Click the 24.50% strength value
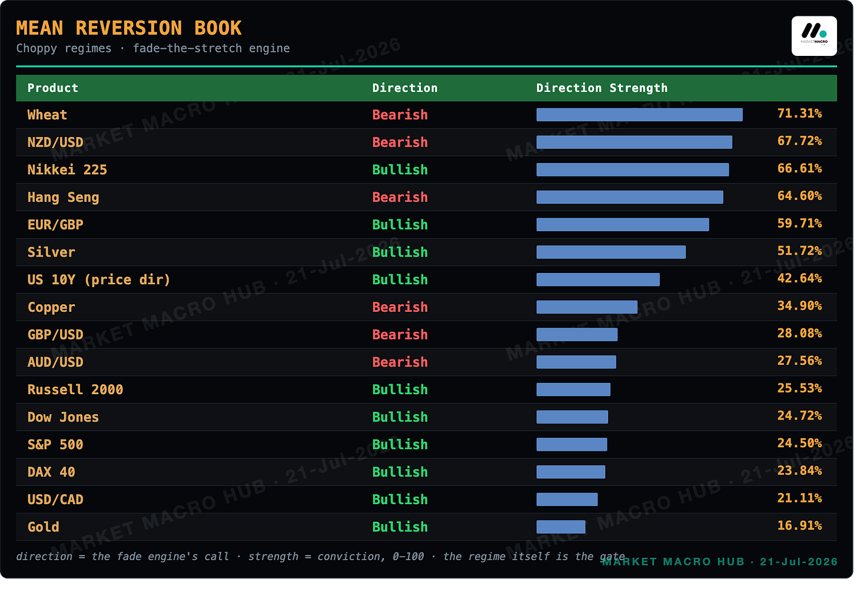Viewport: 857px width, 616px height. pyautogui.click(x=799, y=443)
